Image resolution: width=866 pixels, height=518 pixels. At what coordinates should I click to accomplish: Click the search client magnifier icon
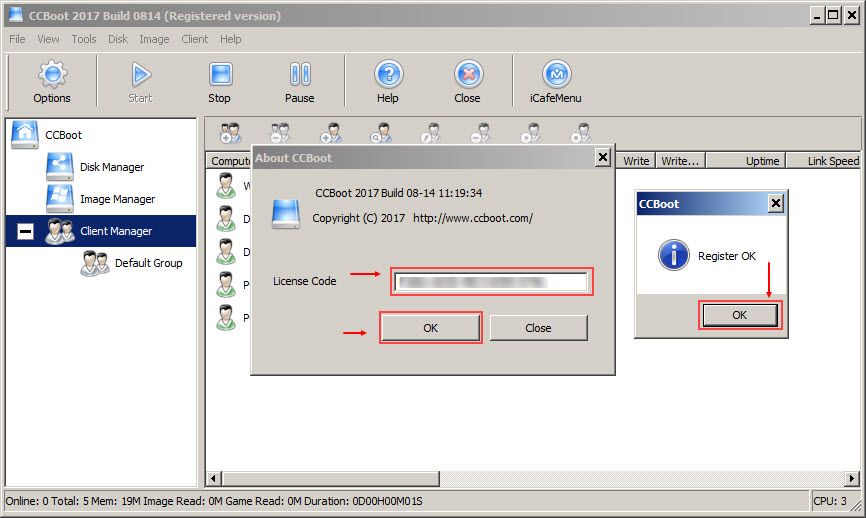[381, 133]
